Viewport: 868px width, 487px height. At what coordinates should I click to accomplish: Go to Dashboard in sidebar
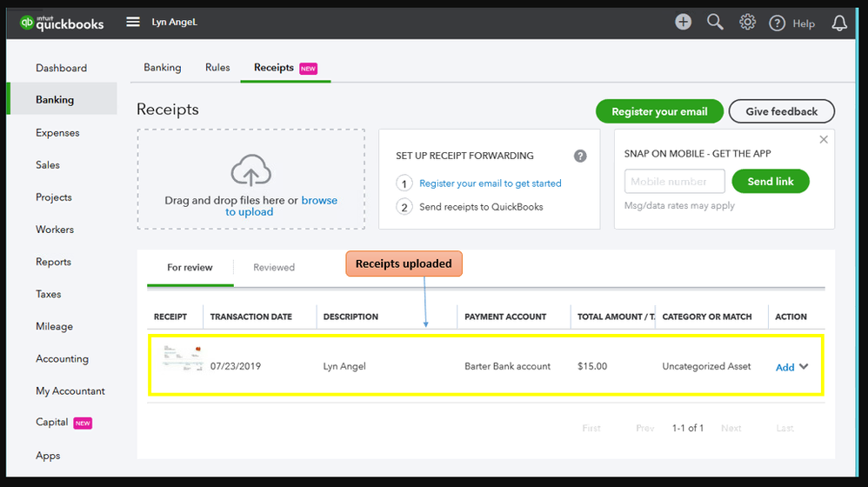(x=62, y=68)
